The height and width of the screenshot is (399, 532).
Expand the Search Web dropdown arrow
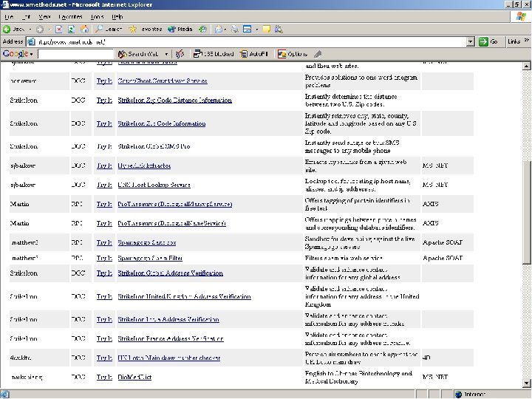[x=166, y=54]
